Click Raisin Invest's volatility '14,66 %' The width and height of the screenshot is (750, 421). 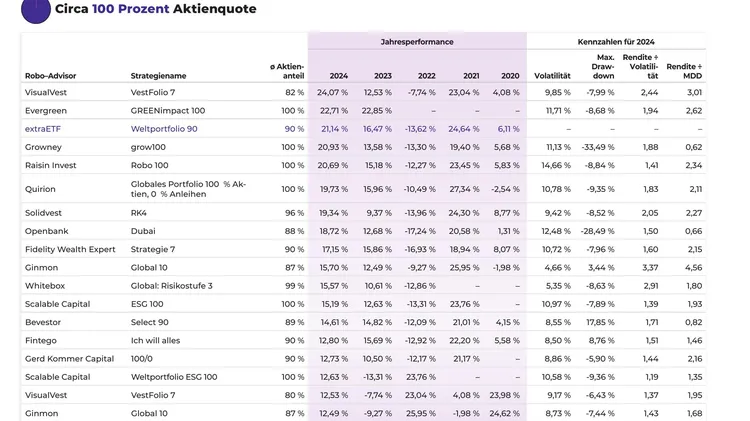tap(556, 165)
